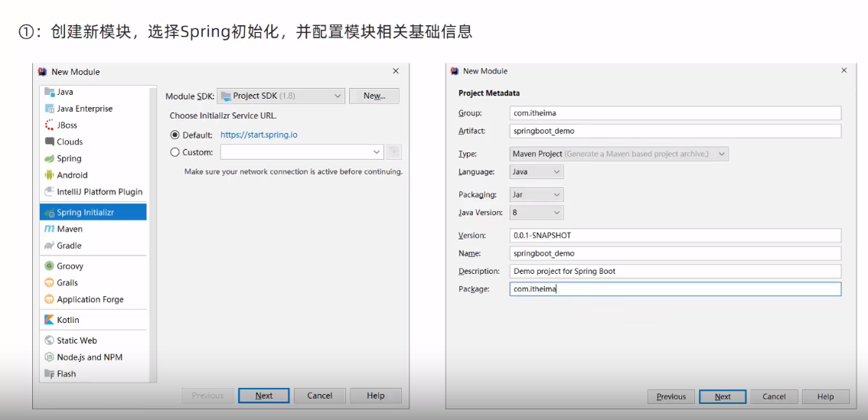Select Java Enterprise module type label

pyautogui.click(x=85, y=109)
